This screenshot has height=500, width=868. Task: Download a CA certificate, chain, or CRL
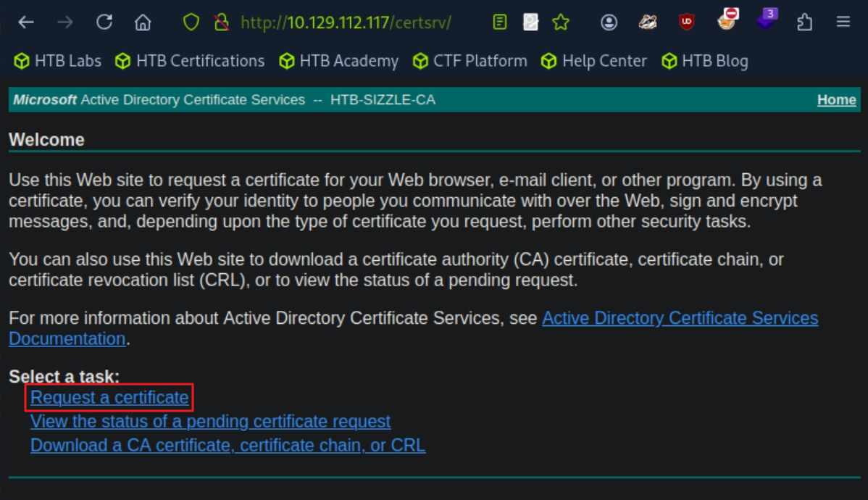pyautogui.click(x=228, y=446)
